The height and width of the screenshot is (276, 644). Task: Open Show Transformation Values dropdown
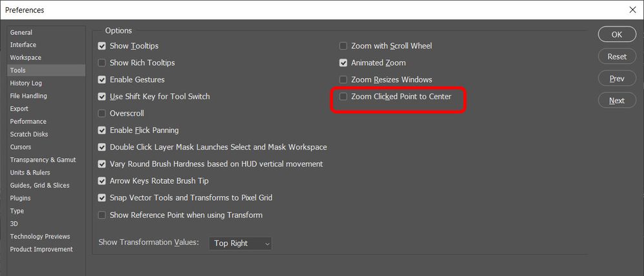click(241, 243)
